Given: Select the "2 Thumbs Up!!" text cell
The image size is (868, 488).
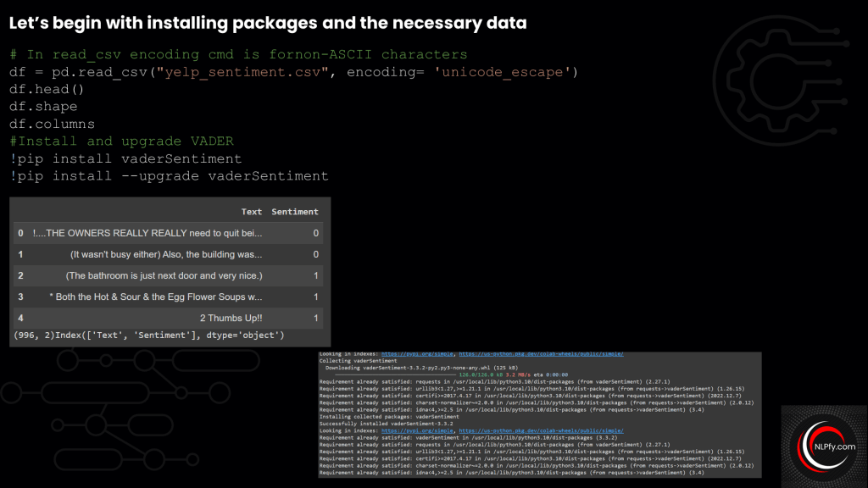Looking at the screenshot, I should coord(231,318).
